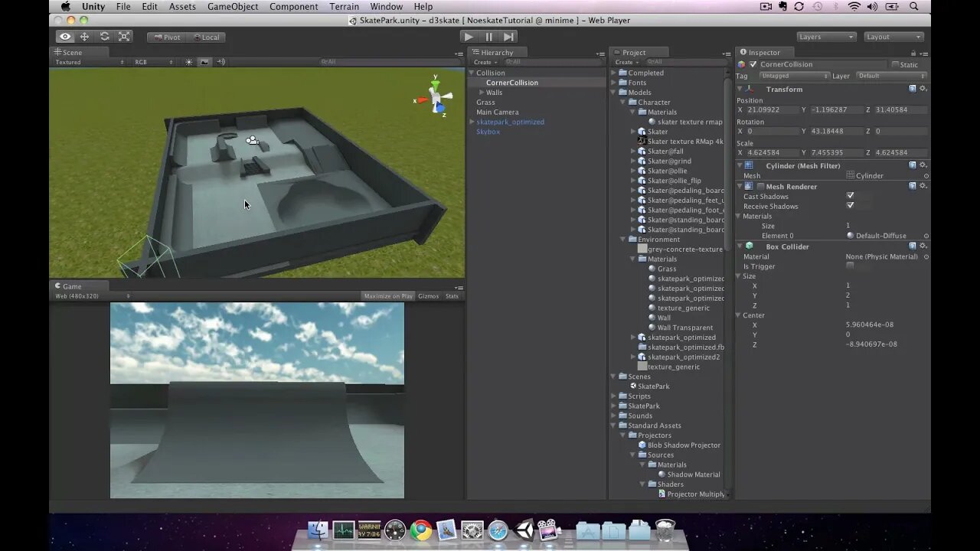Open the Transform component gear menu

[923, 89]
